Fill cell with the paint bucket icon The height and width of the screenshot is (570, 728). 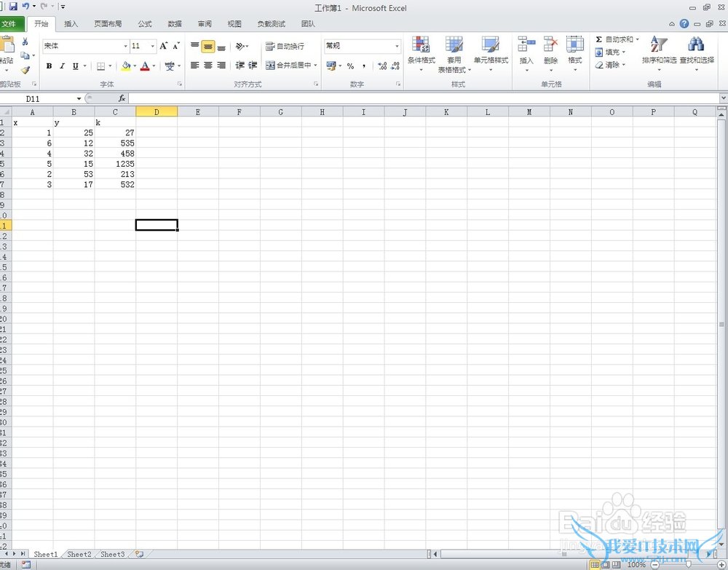[126, 66]
